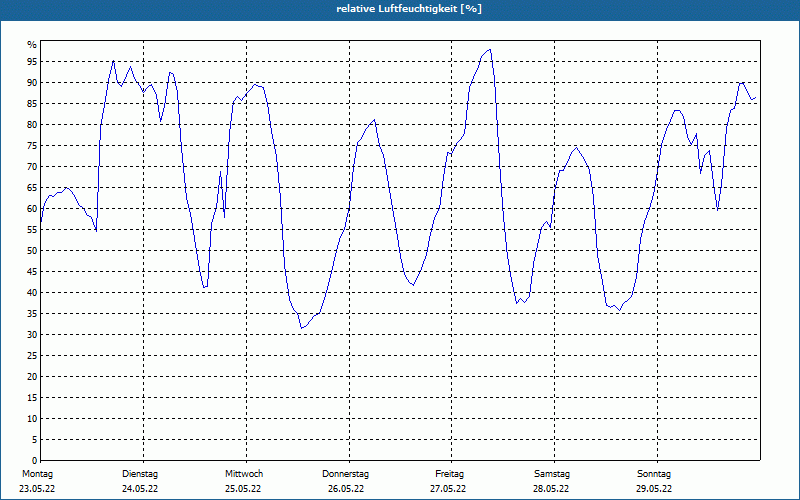Image resolution: width=800 pixels, height=500 pixels.
Task: Click the y-axis value '25'
Action: tap(32, 356)
